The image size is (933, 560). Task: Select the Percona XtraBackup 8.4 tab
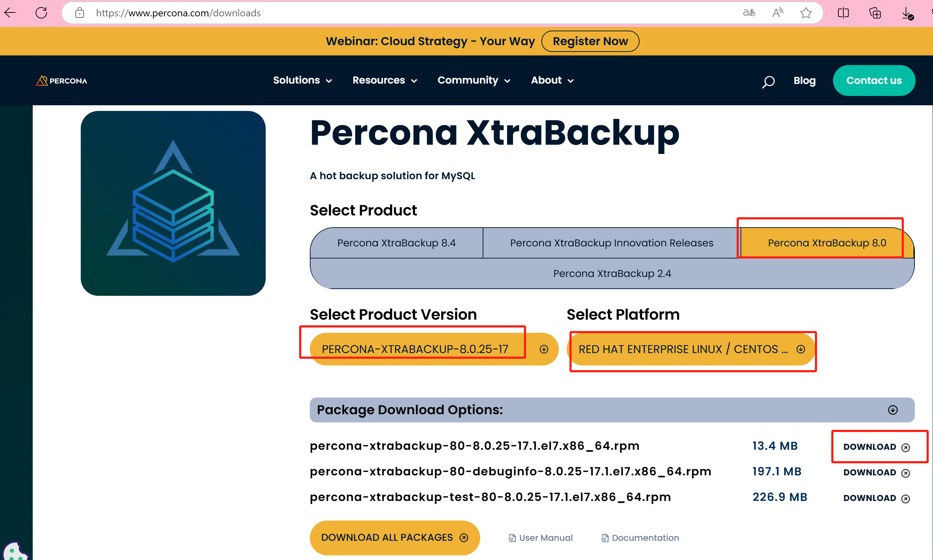pos(396,243)
